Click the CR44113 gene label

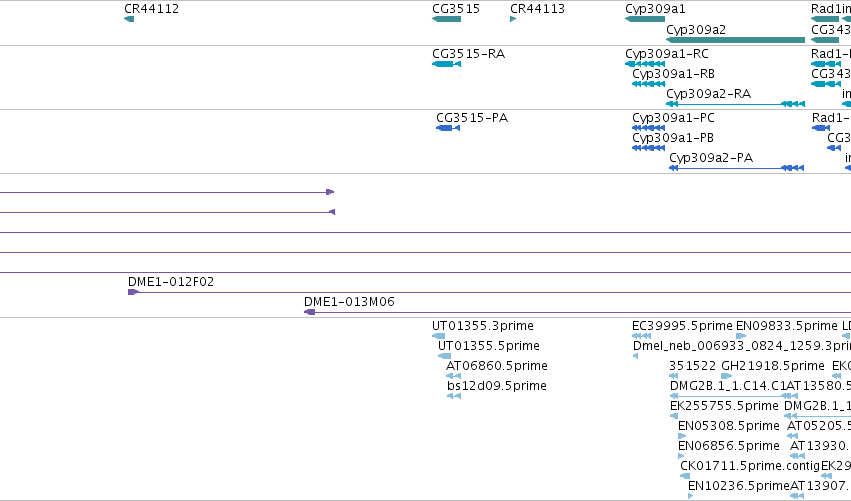point(537,9)
